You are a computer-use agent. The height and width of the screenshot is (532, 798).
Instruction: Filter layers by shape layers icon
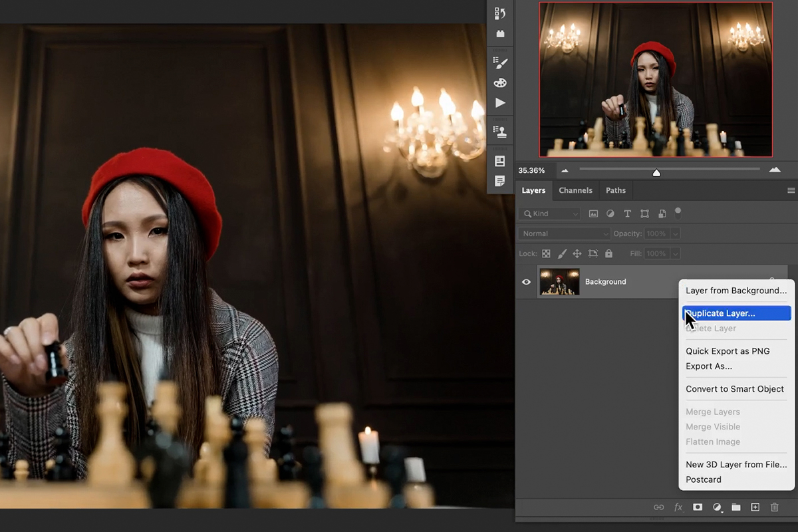point(644,214)
